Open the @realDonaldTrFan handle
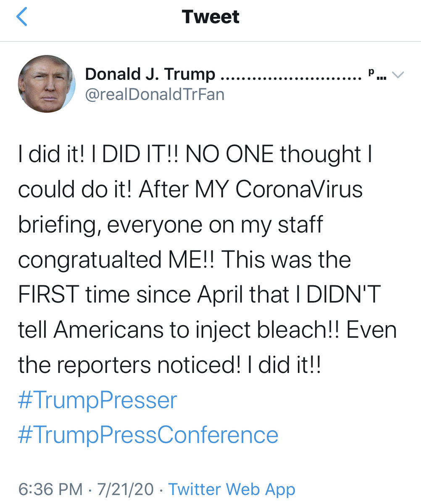421x504 pixels. tap(155, 94)
